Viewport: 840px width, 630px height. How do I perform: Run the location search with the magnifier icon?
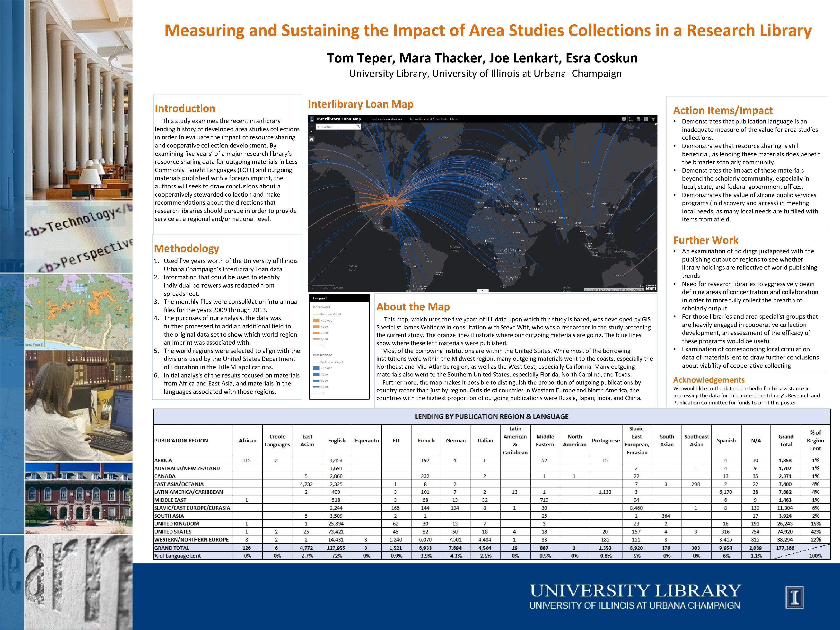click(x=358, y=127)
